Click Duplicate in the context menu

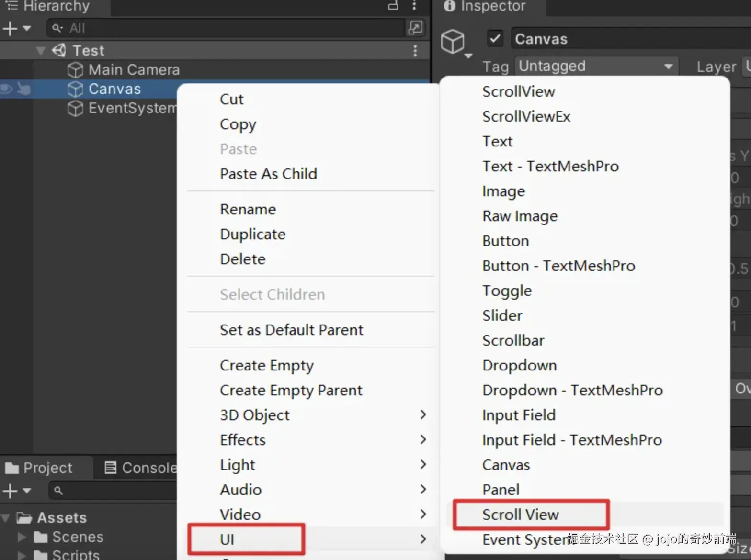pyautogui.click(x=252, y=234)
